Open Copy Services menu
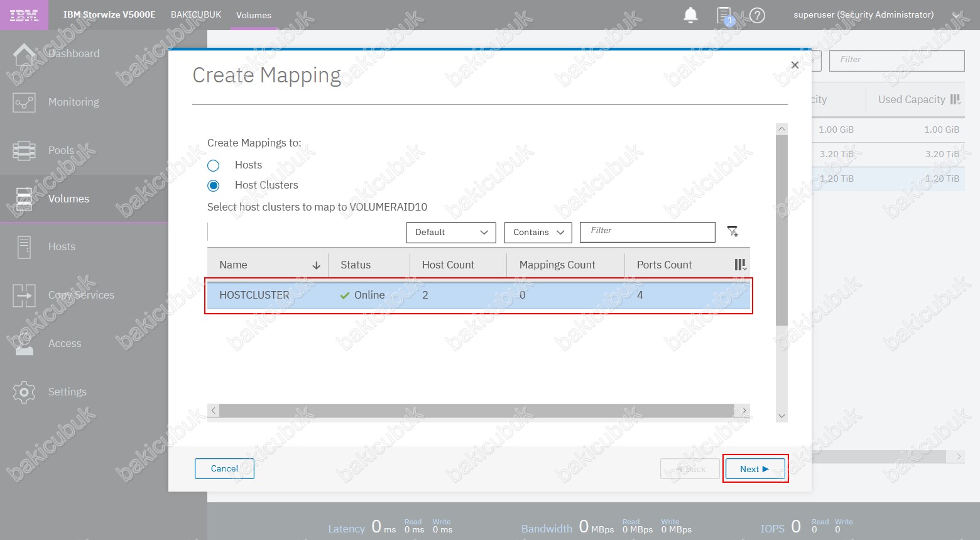The image size is (980, 540). click(x=81, y=295)
